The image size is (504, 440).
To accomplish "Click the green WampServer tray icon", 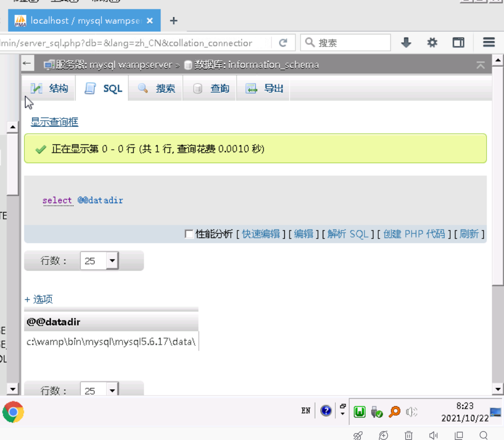I will click(359, 411).
